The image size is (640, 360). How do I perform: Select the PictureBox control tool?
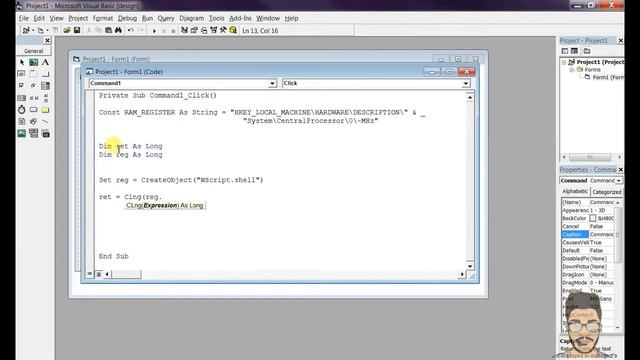click(33, 62)
